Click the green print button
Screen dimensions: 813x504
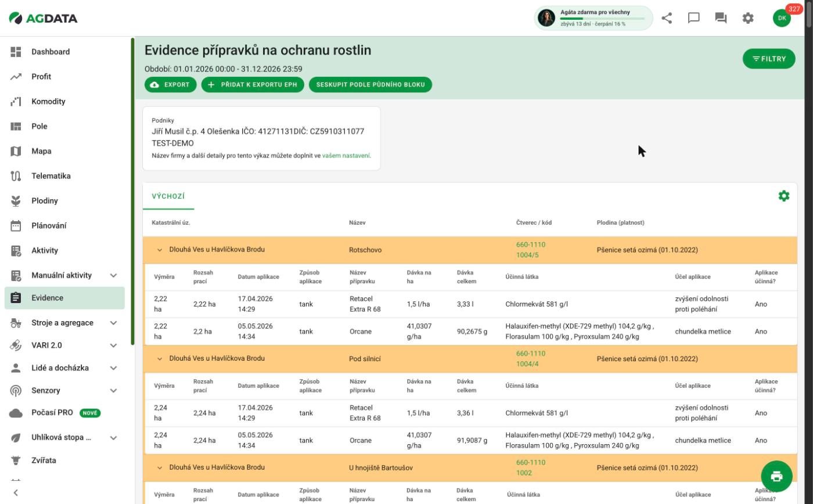click(776, 476)
